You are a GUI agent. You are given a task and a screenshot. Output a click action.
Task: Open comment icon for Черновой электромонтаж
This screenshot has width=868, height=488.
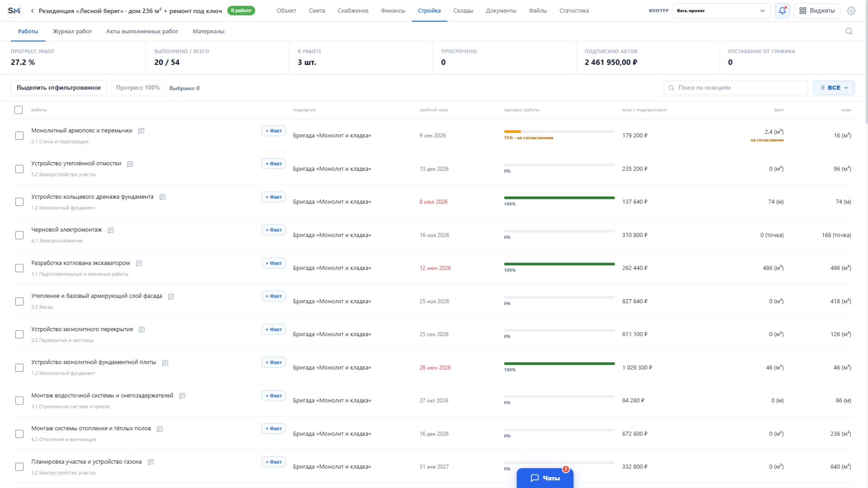point(111,230)
